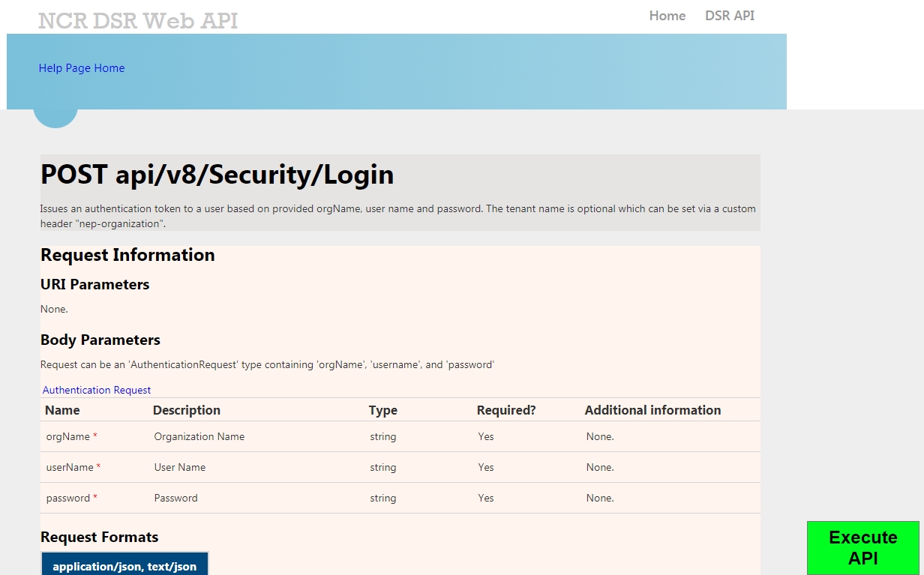Screen dimensions: 924x575
Task: Click the Name column header
Action: point(62,410)
